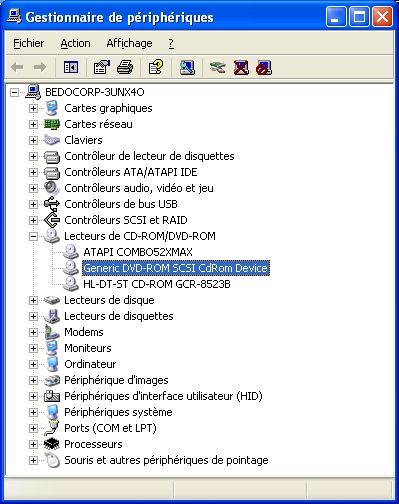Screen dimensions: 399x504
Task: Select 'Périphériques d'interface utilisateur (HID)' label
Action: pos(163,396)
